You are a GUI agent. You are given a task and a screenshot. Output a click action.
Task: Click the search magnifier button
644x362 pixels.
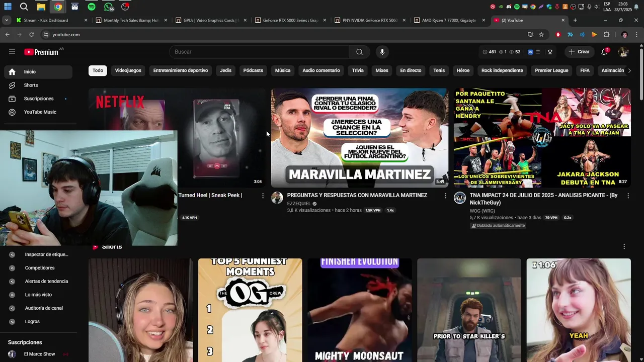click(359, 52)
